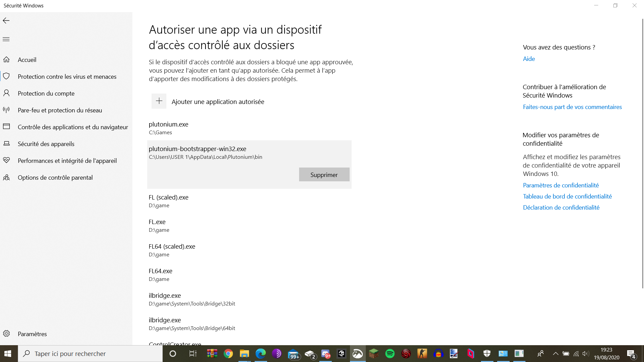This screenshot has height=362, width=644.
Task: Open Déclaration de confidentialité link
Action: coord(561,207)
